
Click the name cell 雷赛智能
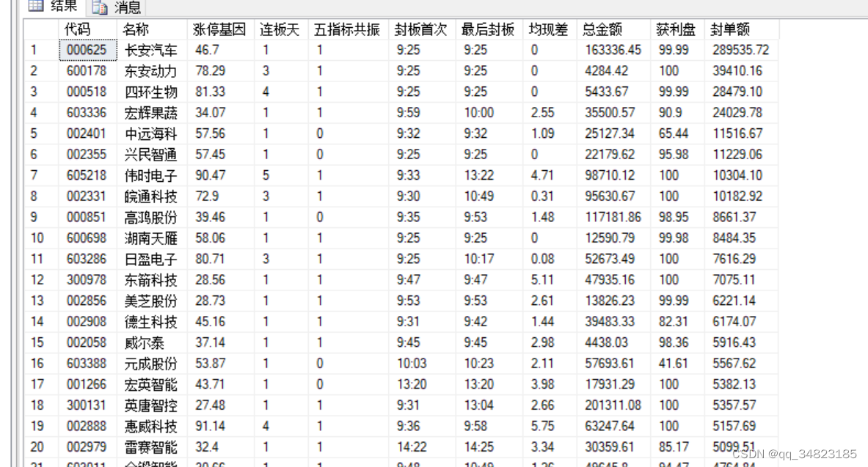click(152, 447)
